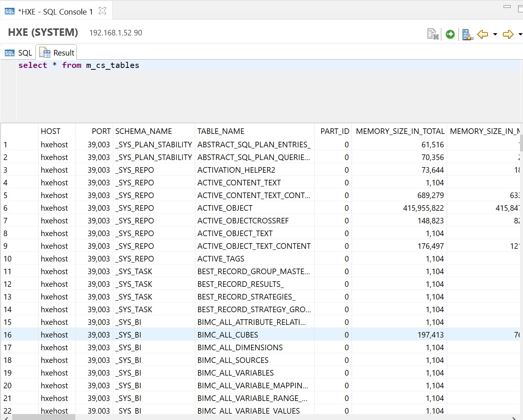The height and width of the screenshot is (420, 523).
Task: Click the gray cancel statement document icon
Action: coord(433,34)
